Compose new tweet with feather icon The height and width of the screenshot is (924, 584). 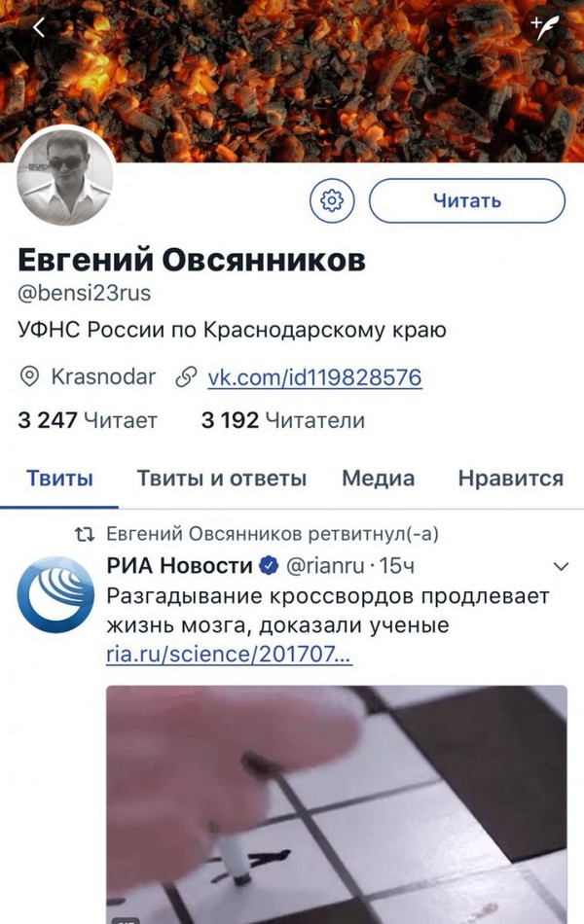click(x=544, y=27)
